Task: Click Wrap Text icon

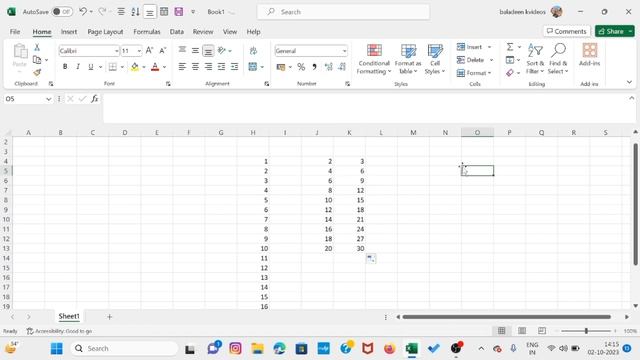Action: pos(253,51)
